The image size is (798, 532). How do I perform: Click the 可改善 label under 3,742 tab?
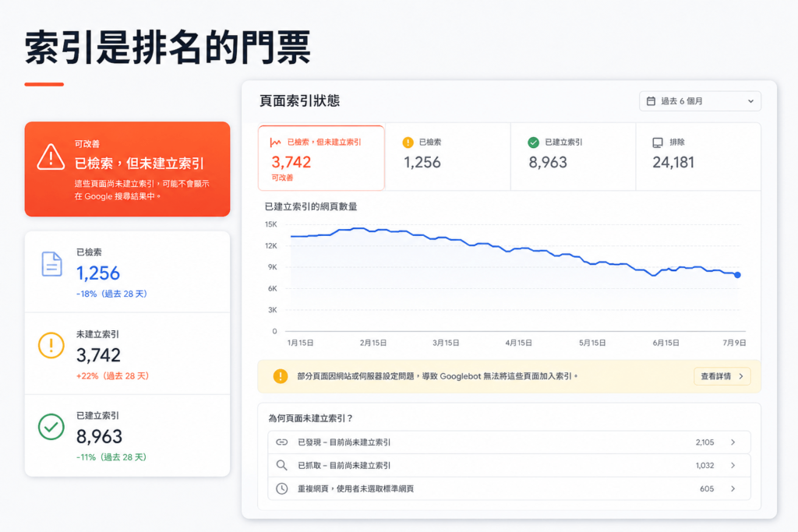pyautogui.click(x=282, y=178)
